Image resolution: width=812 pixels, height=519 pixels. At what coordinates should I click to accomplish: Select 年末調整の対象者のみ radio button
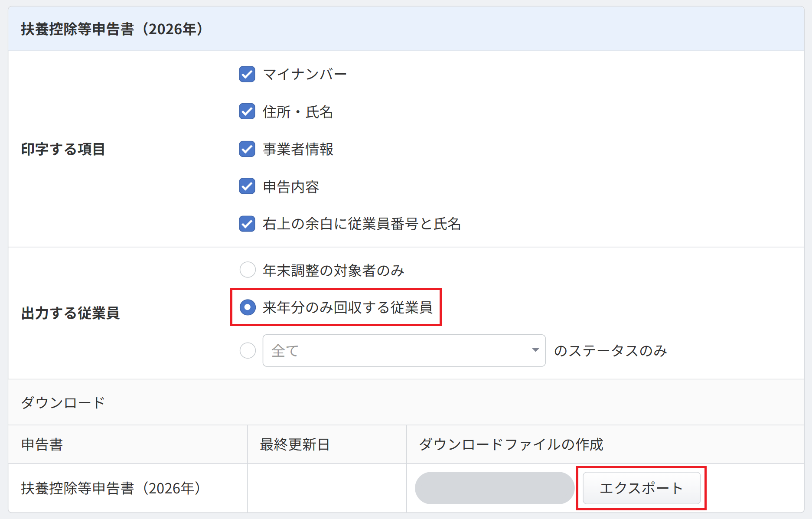click(x=248, y=270)
